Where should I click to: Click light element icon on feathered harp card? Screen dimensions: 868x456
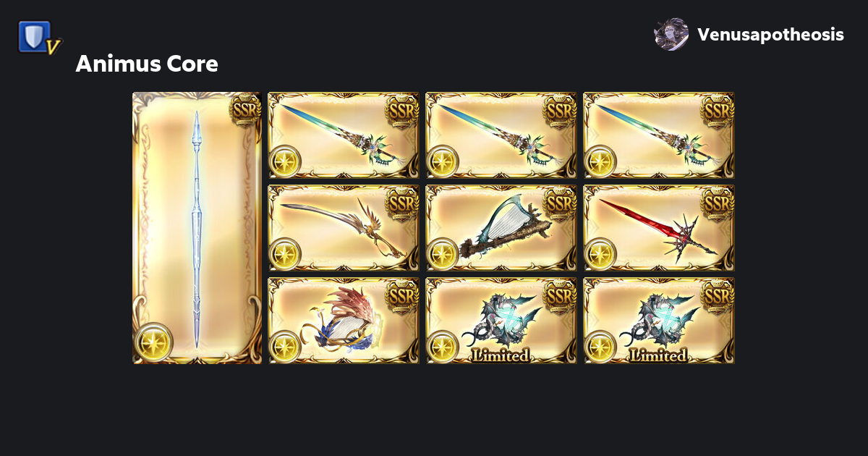[286, 346]
